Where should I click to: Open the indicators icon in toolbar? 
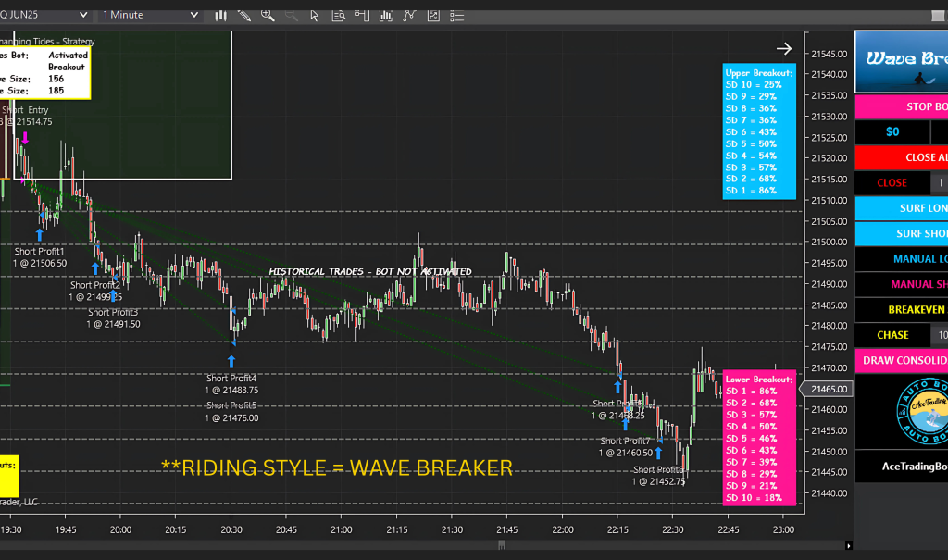click(386, 16)
